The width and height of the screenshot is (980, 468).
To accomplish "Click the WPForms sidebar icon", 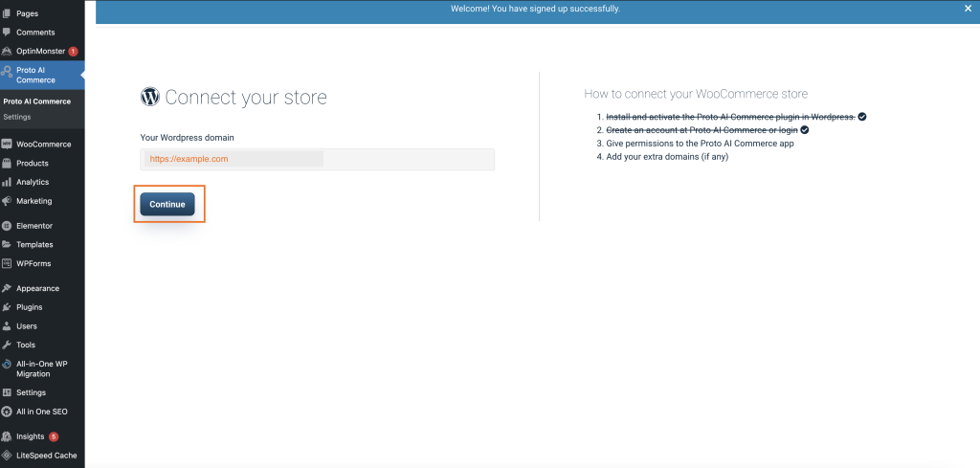I will coord(7,263).
